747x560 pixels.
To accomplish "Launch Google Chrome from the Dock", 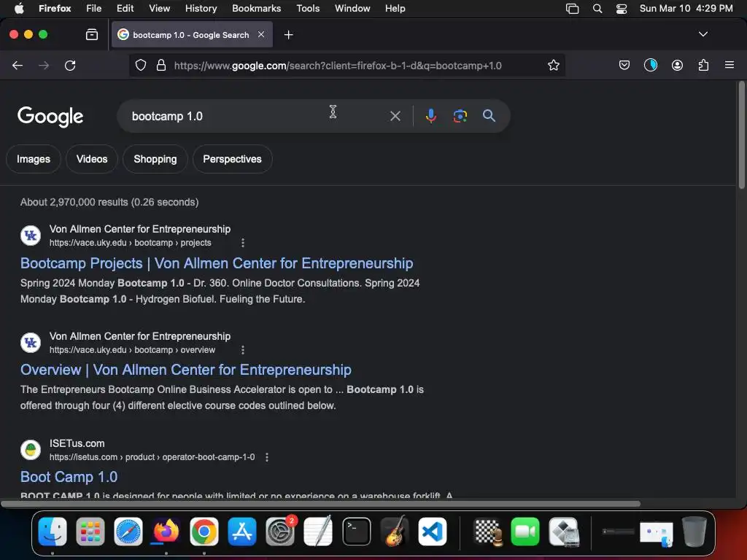I will pyautogui.click(x=204, y=532).
